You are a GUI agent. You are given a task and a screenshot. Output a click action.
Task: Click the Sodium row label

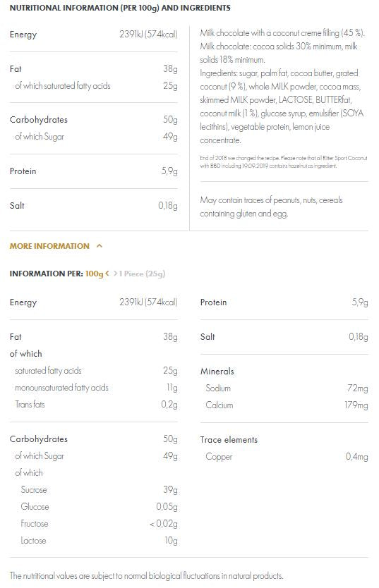(218, 388)
